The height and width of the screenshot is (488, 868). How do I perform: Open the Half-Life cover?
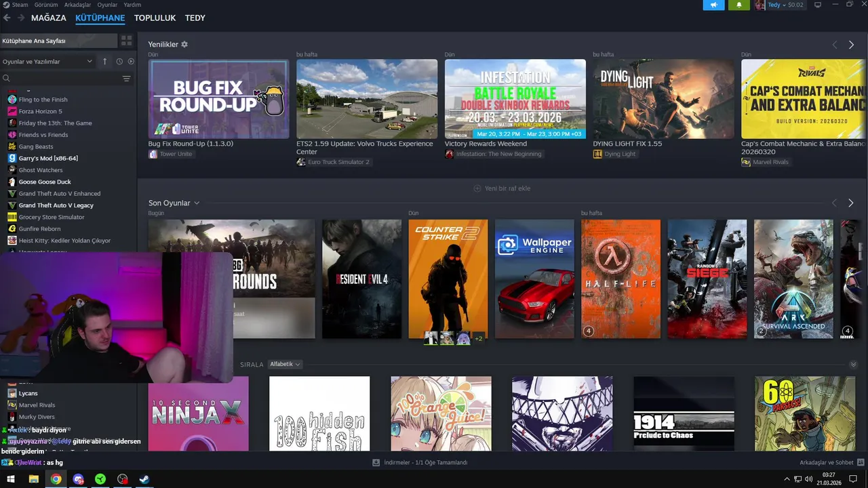point(621,279)
